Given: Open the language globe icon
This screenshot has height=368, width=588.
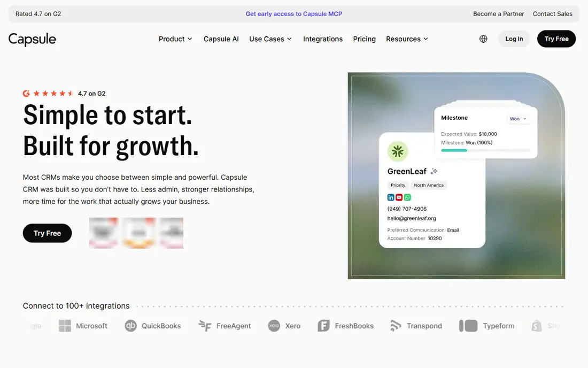Looking at the screenshot, I should click(483, 39).
